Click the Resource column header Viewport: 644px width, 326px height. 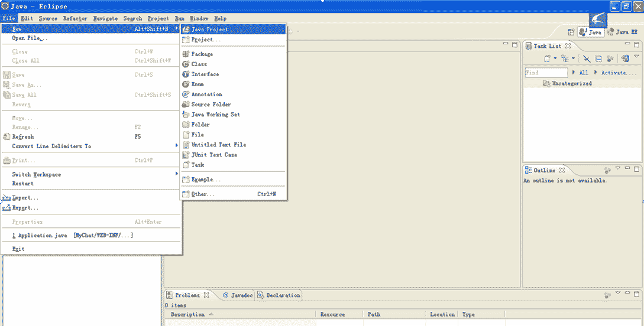pos(339,315)
